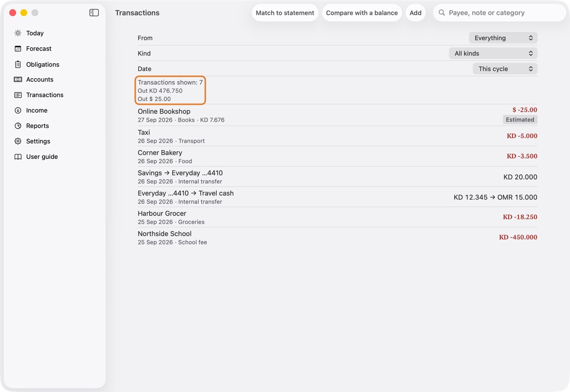The image size is (570, 392).
Task: Open Everyday ...4410 → Travel cash transfer
Action: (337, 197)
